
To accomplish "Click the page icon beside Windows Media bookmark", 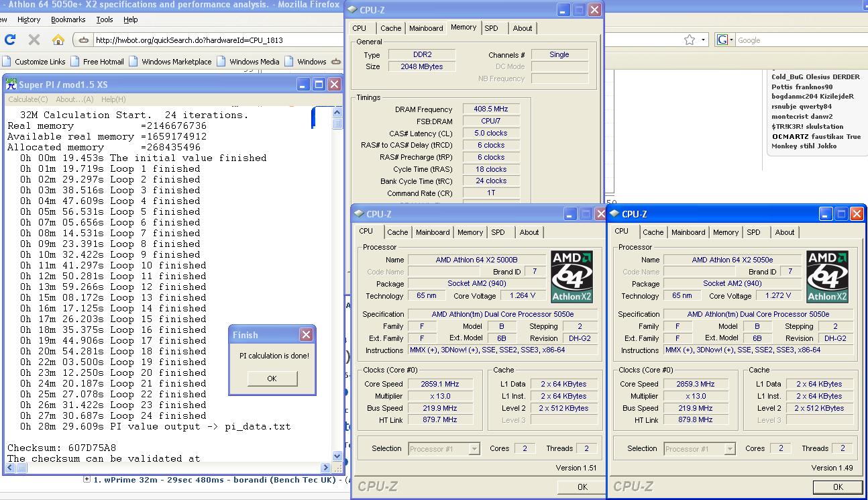I will pos(222,61).
